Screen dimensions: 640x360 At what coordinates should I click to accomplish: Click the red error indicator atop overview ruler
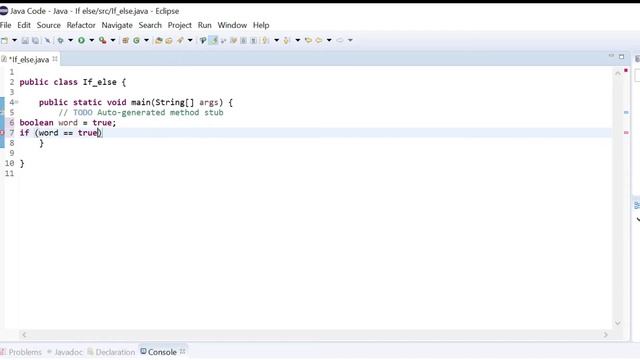click(x=626, y=71)
